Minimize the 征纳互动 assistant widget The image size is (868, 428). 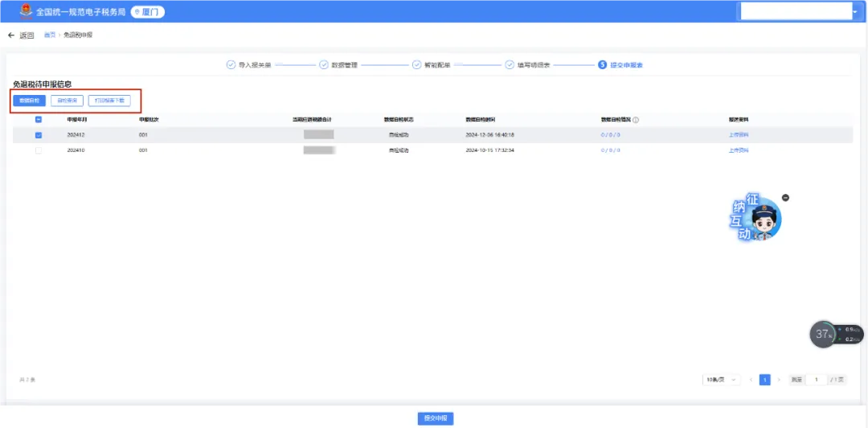tap(785, 198)
